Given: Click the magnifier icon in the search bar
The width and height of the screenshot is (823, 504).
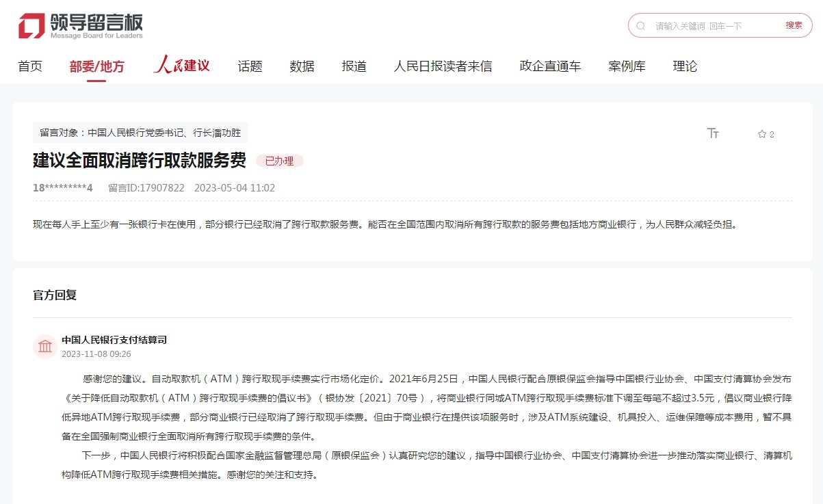Looking at the screenshot, I should coord(640,25).
